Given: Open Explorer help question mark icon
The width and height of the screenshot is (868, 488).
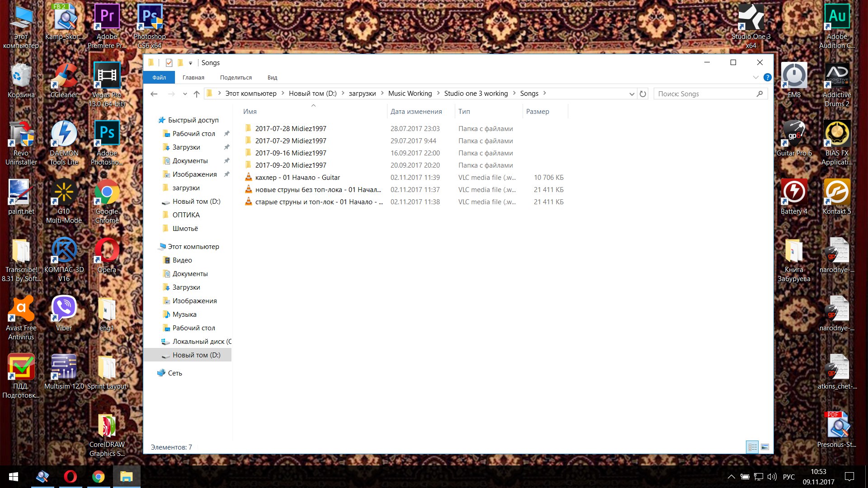Looking at the screenshot, I should coord(767,77).
